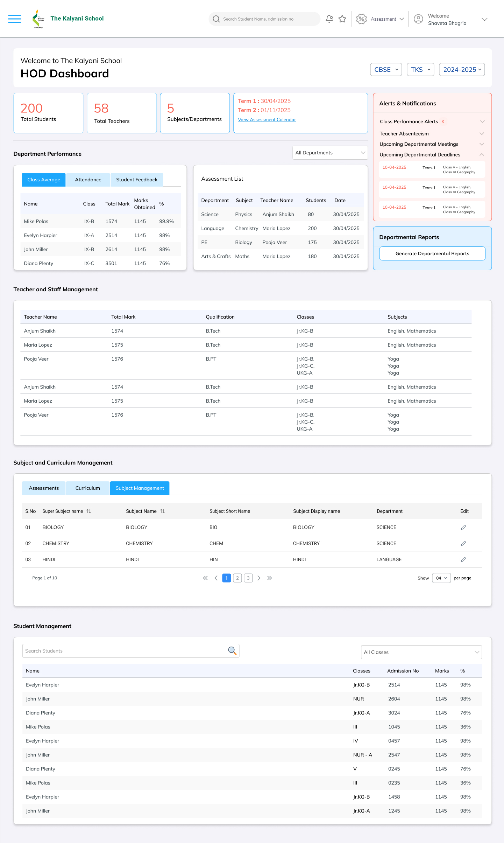This screenshot has width=504, height=843.
Task: Click the favorites star icon
Action: (x=342, y=19)
